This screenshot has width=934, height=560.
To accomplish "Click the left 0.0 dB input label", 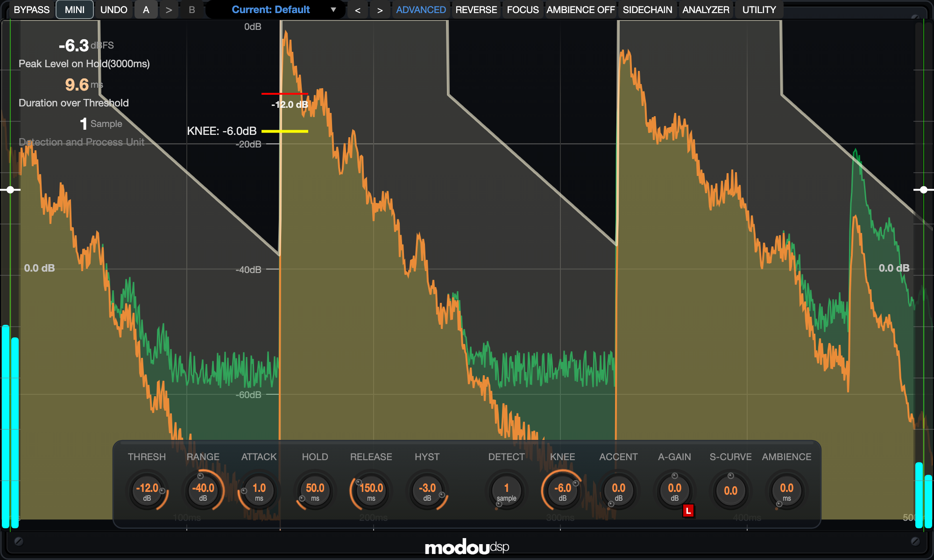I will pos(40,268).
